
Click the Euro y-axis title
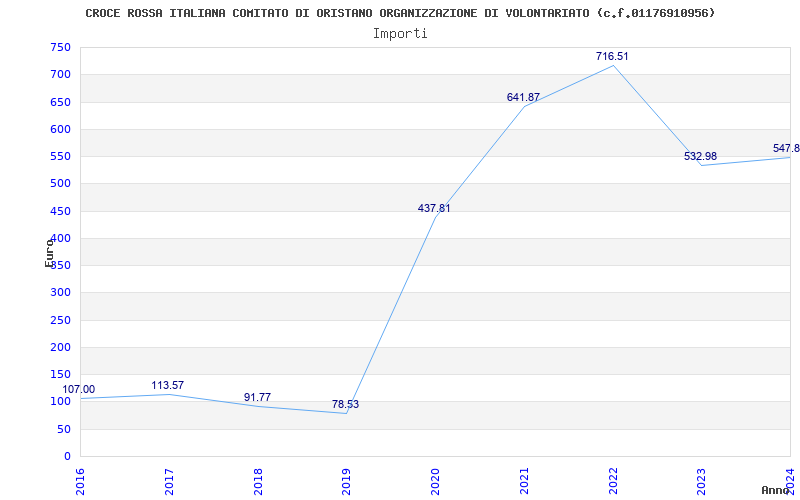49,253
